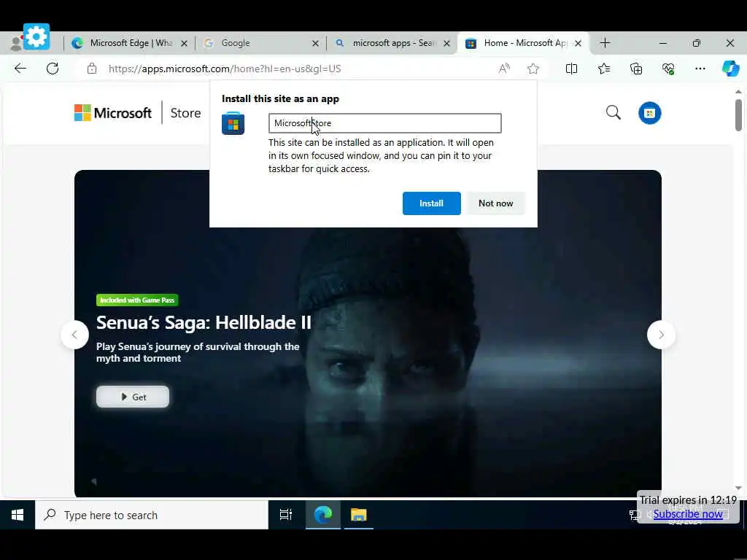This screenshot has width=747, height=560.
Task: Click the blue settings gear overlay icon
Action: point(36,36)
